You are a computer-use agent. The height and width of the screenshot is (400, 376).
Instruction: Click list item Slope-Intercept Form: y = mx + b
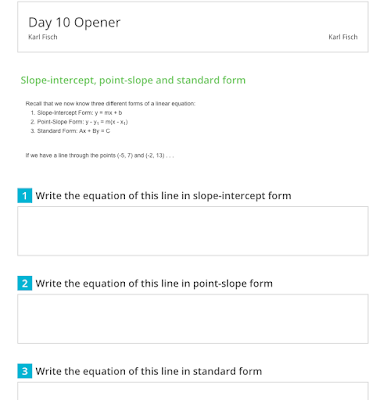pos(79,113)
